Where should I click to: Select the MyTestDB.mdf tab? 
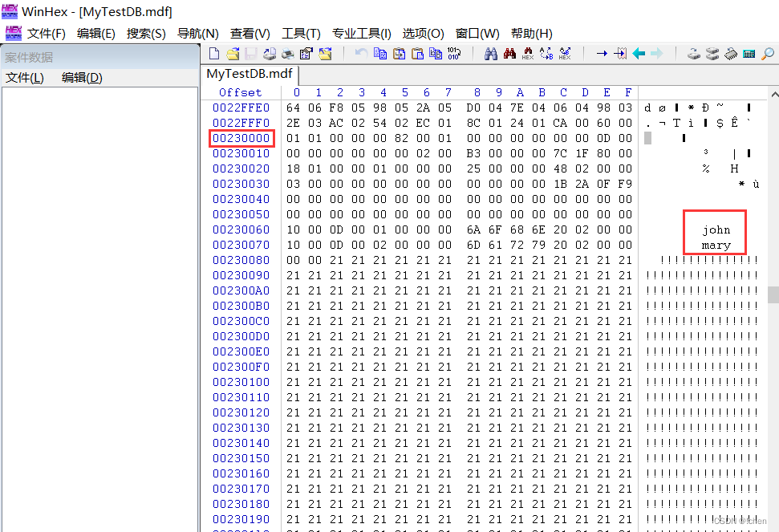coord(250,74)
